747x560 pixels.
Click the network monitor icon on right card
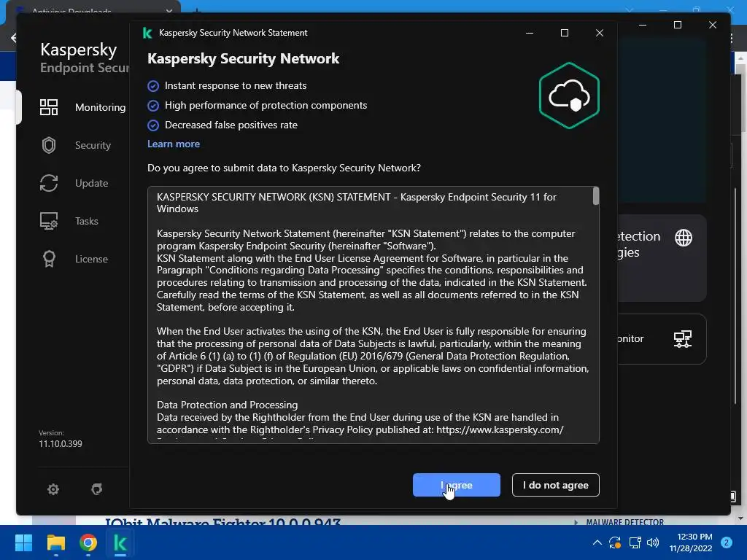[x=682, y=339]
